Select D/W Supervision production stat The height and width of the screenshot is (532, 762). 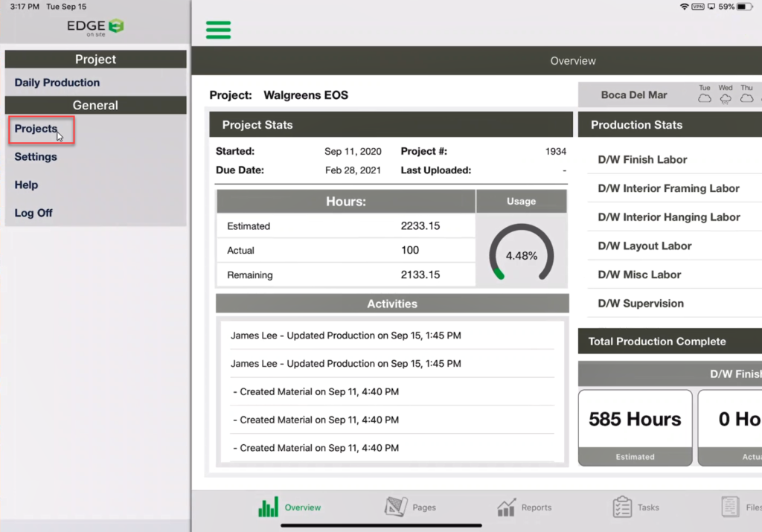[x=641, y=304]
